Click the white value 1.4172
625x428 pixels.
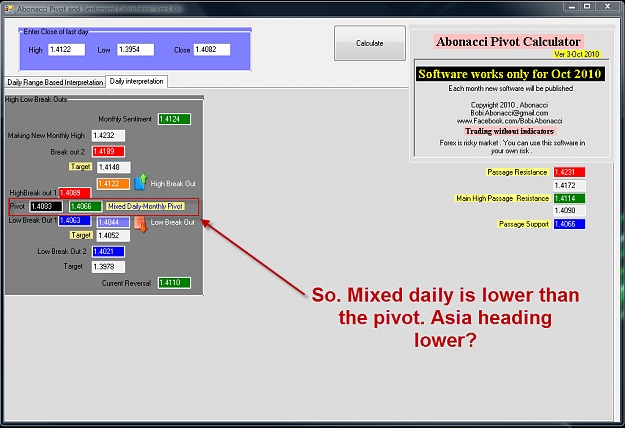point(569,185)
